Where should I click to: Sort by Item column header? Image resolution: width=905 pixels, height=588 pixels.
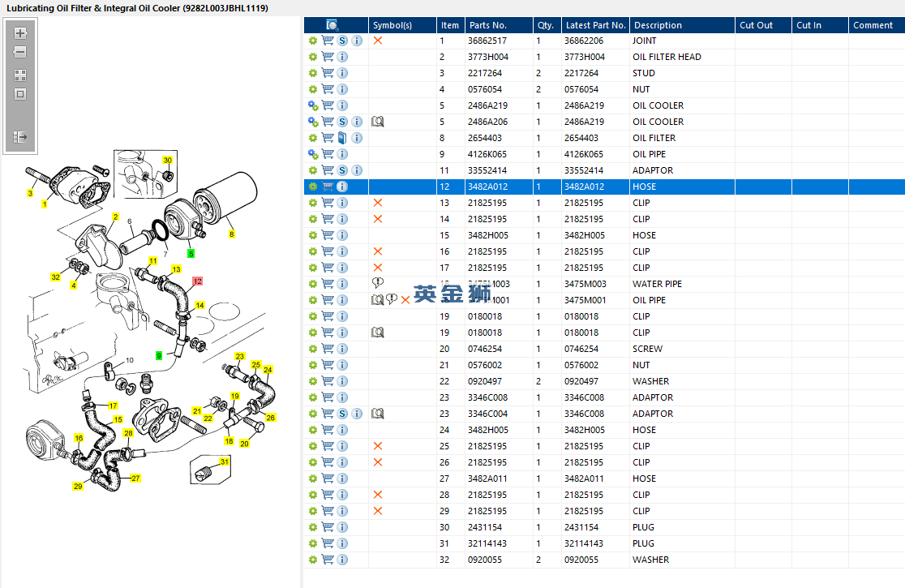(x=450, y=25)
